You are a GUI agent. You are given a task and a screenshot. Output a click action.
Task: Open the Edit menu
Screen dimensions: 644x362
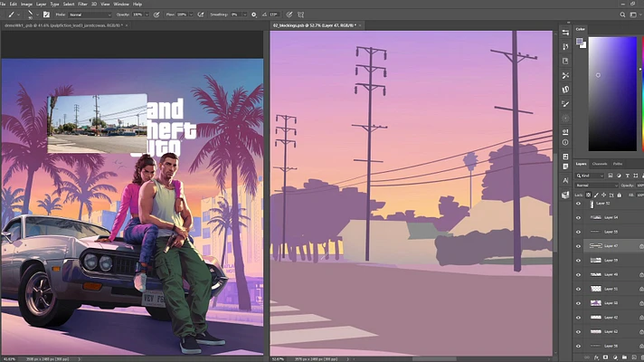14,5
